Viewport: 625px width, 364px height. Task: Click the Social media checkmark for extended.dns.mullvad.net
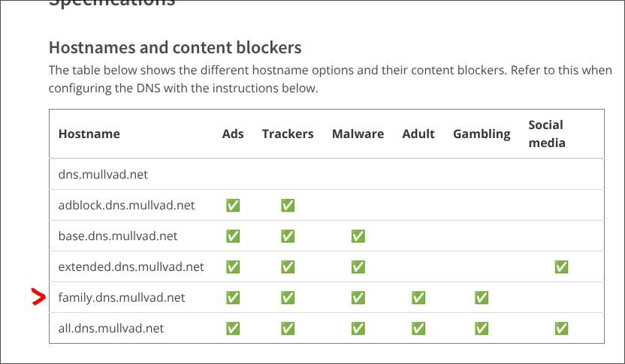(x=560, y=266)
